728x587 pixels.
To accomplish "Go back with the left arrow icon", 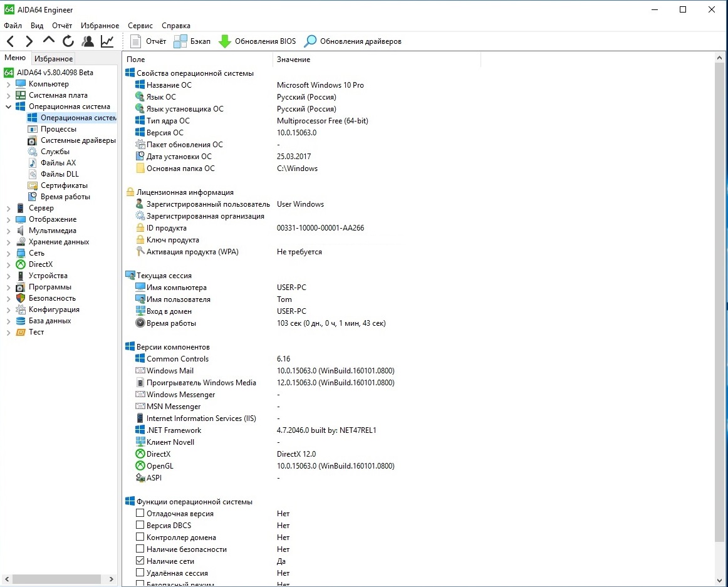I will pyautogui.click(x=11, y=41).
